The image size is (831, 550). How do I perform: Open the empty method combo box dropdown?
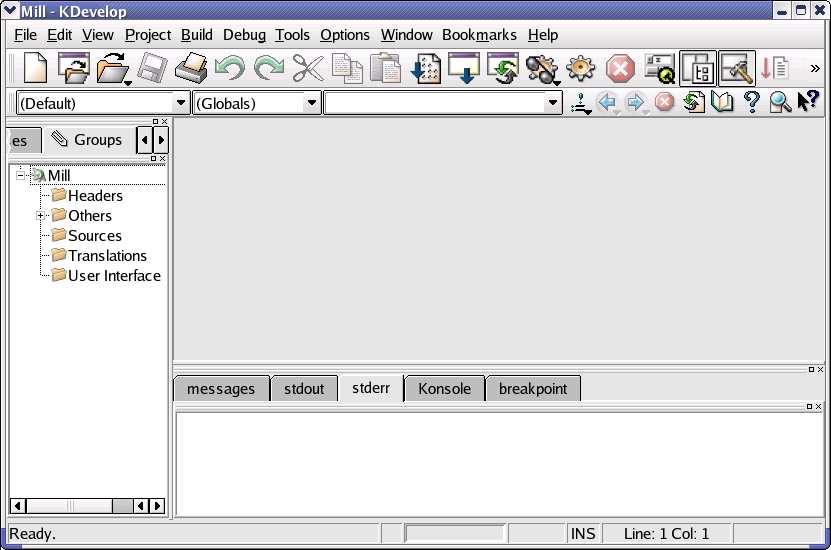(553, 103)
